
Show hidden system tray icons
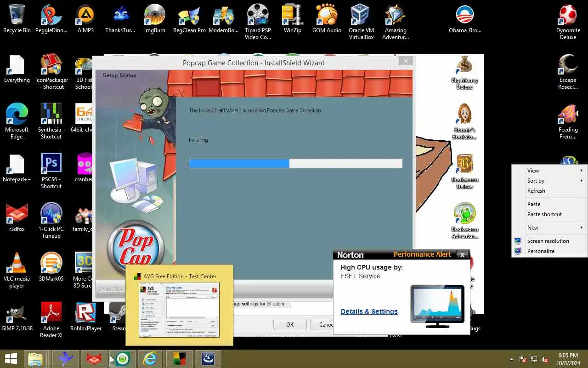(x=511, y=359)
